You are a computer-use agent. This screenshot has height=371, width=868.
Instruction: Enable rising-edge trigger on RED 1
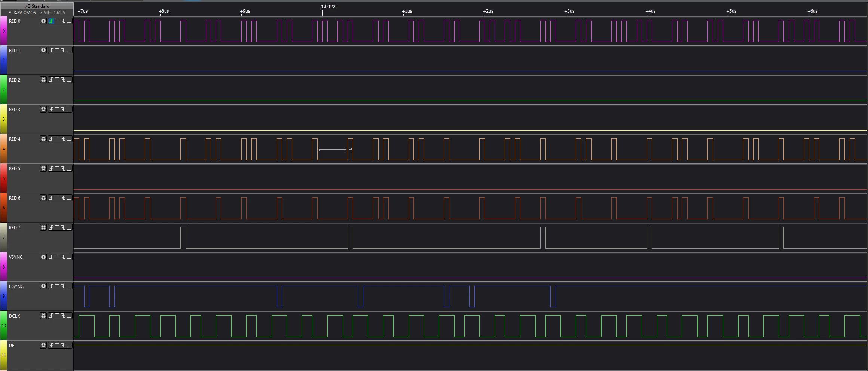(51, 50)
